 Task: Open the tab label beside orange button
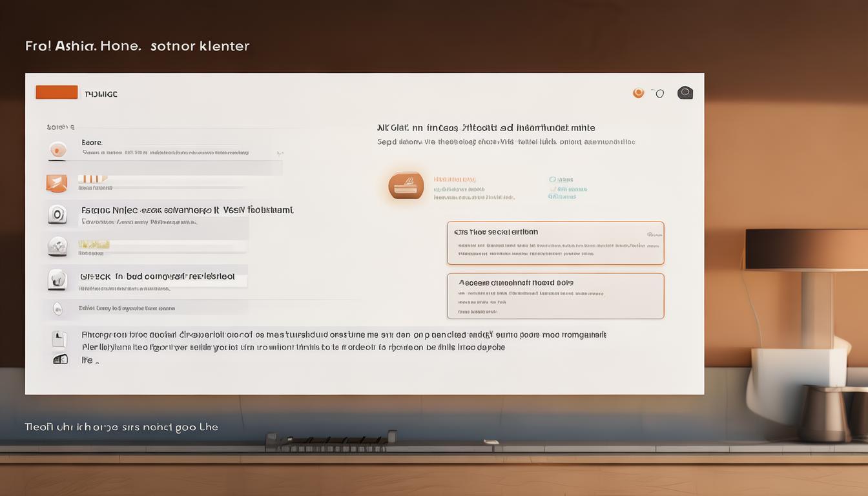tap(101, 94)
